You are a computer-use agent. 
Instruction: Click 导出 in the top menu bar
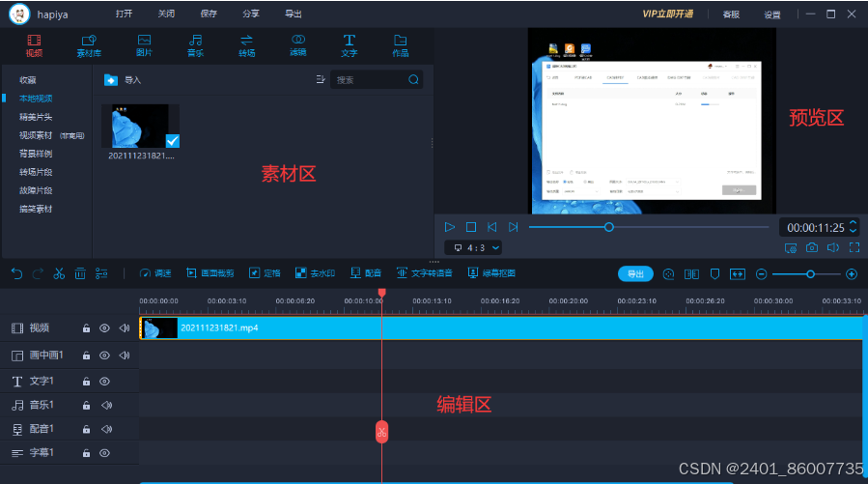click(x=294, y=14)
